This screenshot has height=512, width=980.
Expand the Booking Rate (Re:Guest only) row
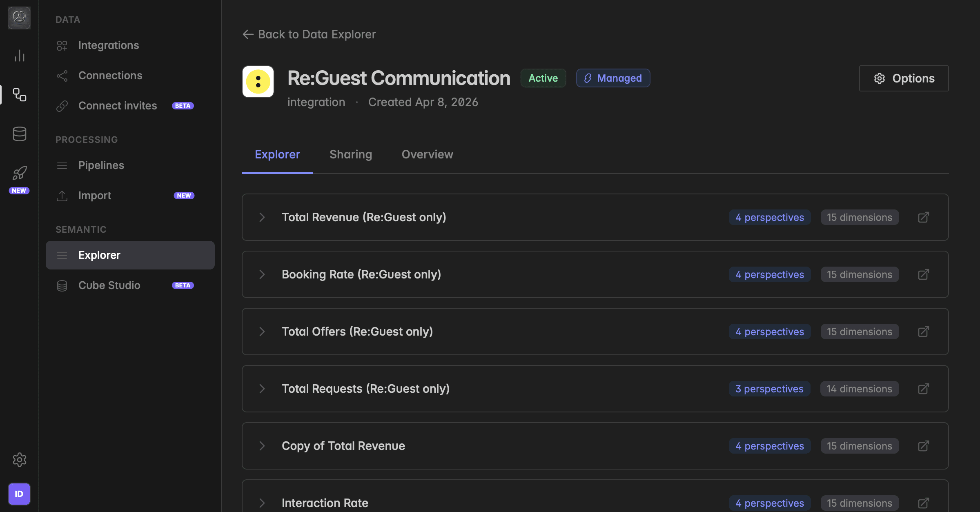click(x=262, y=274)
